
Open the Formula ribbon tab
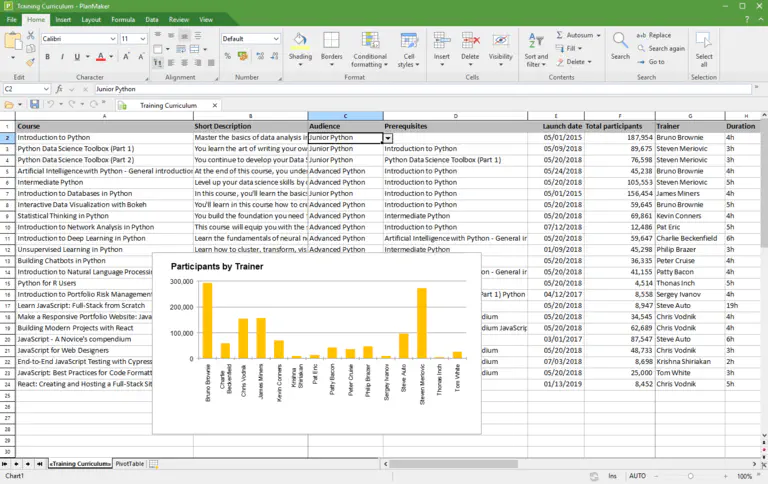[x=123, y=19]
